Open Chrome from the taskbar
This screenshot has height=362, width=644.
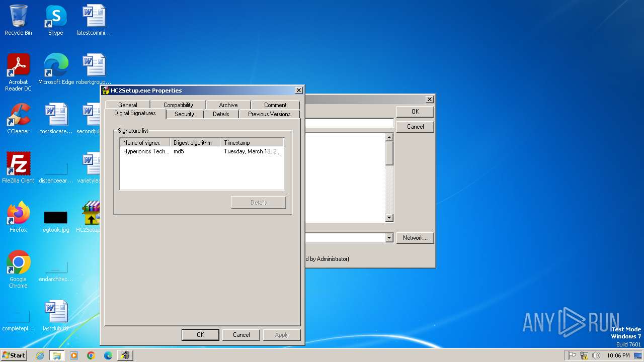[91, 355]
